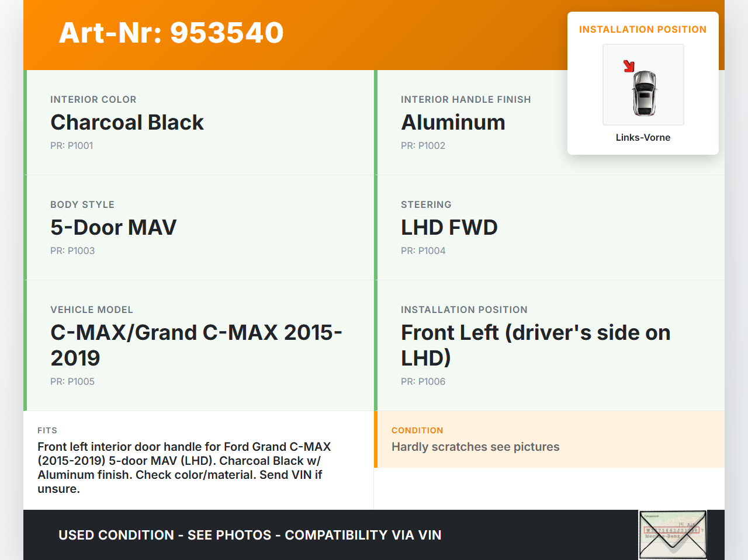Click the Fits description paragraph
Image resolution: width=748 pixels, height=560 pixels.
coord(184,468)
